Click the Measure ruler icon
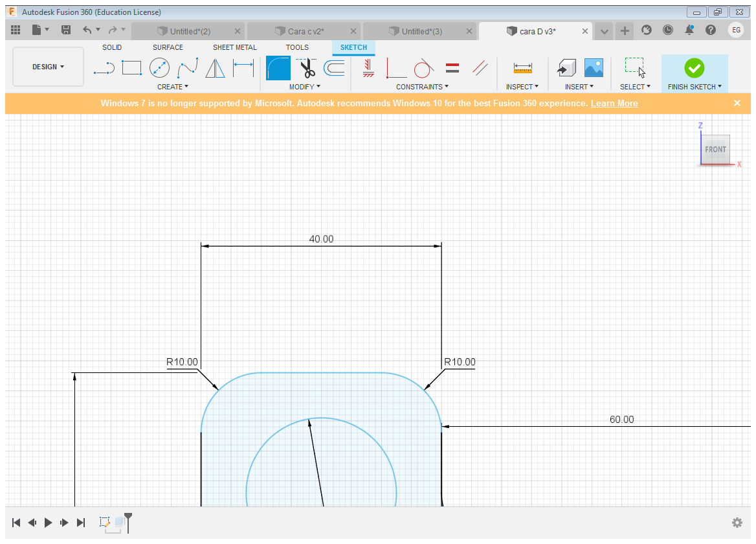 point(522,67)
